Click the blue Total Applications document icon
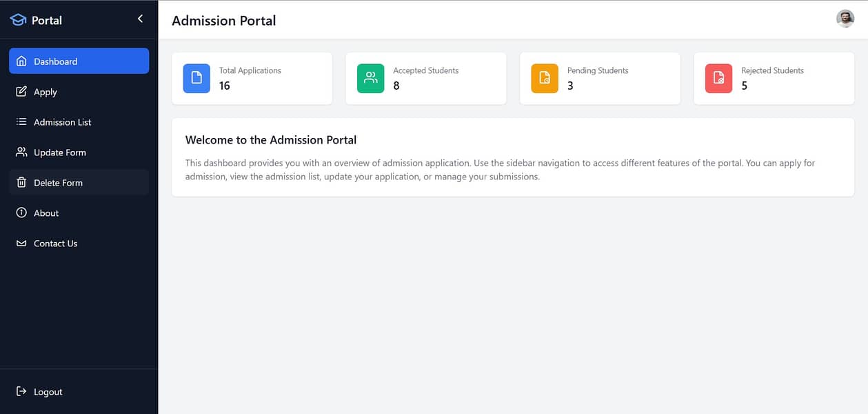 [x=196, y=78]
